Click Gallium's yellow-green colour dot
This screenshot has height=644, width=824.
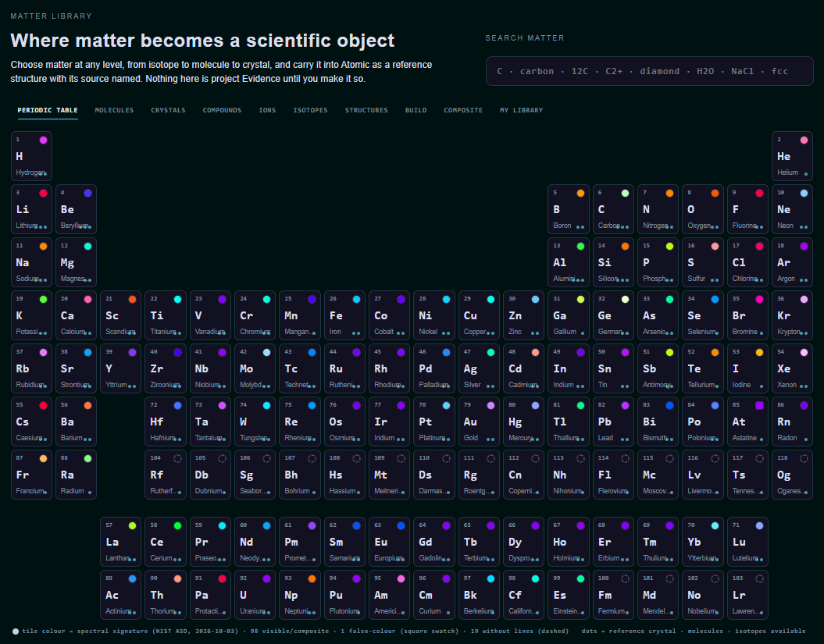coord(580,300)
